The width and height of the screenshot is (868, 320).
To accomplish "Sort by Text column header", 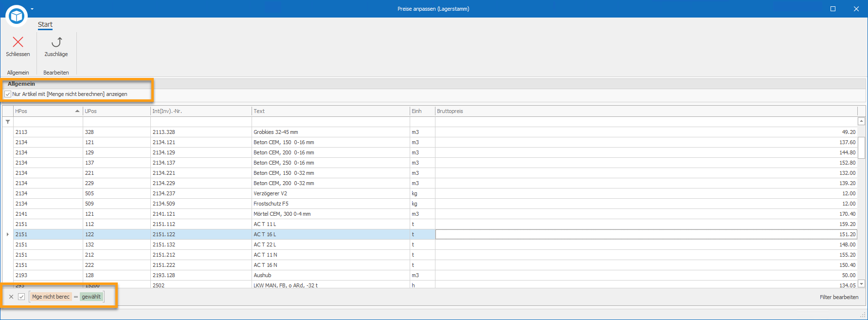I will 331,111.
